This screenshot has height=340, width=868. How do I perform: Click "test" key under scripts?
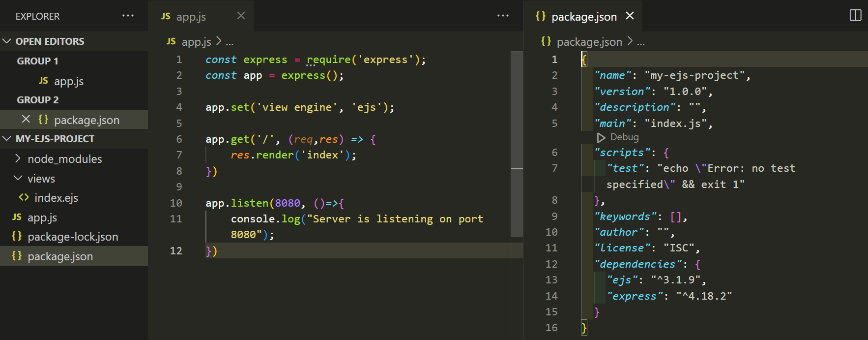(625, 168)
